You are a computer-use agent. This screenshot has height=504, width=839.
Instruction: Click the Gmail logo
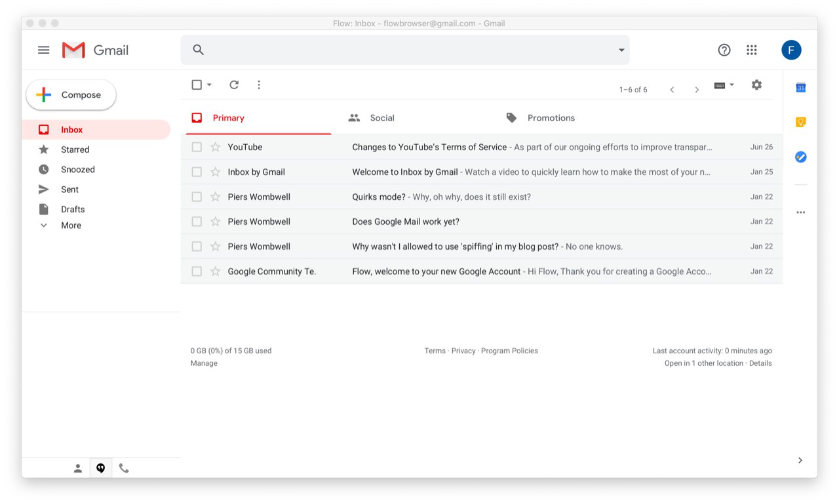(95, 50)
